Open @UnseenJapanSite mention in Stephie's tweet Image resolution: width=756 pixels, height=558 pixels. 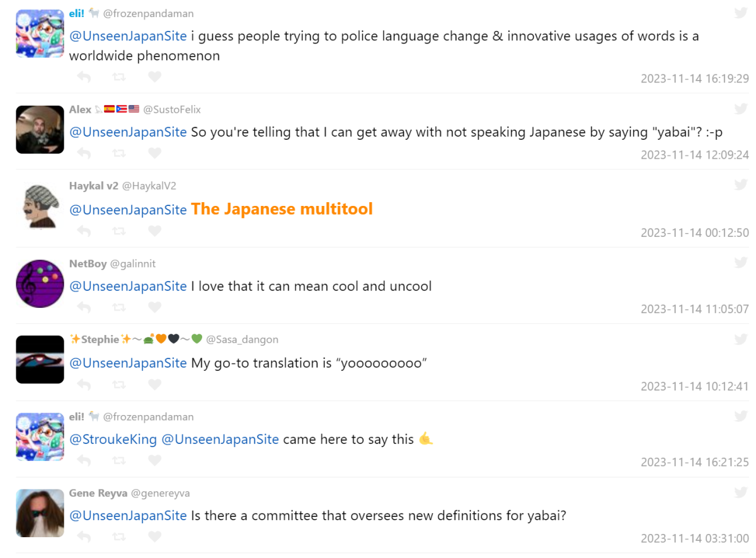tap(128, 363)
